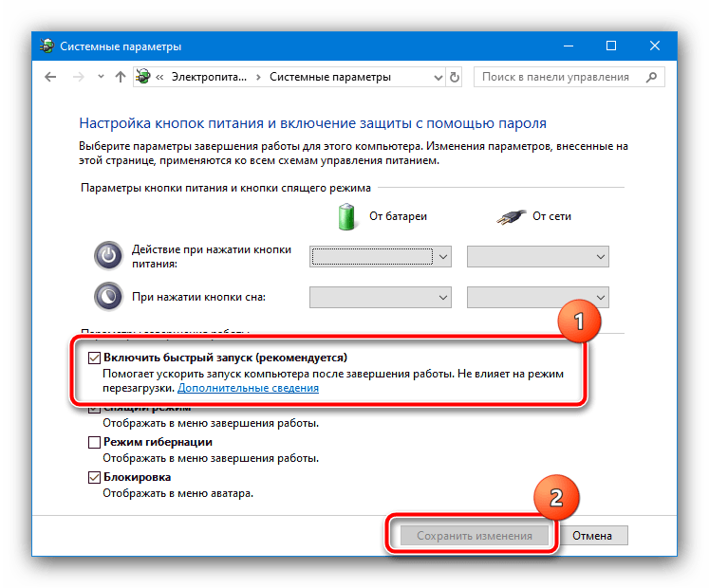Click the magnifier search icon

click(x=651, y=77)
